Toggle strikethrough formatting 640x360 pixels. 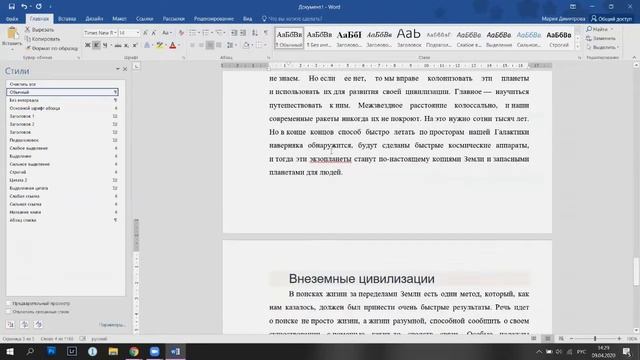point(118,45)
